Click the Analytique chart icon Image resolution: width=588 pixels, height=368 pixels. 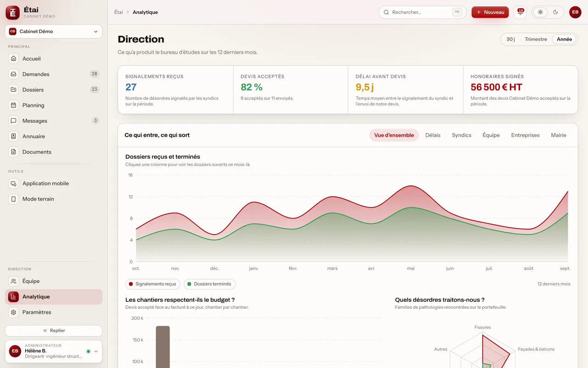tap(13, 297)
